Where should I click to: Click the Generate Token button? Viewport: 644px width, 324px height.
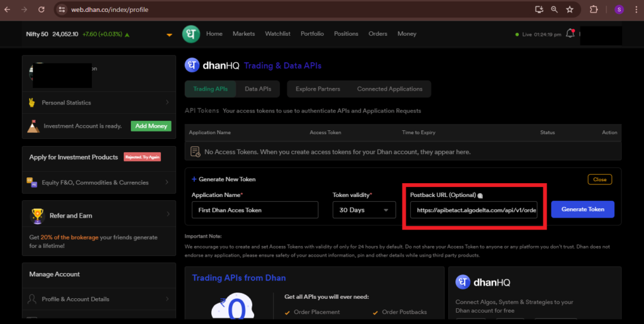coord(583,209)
